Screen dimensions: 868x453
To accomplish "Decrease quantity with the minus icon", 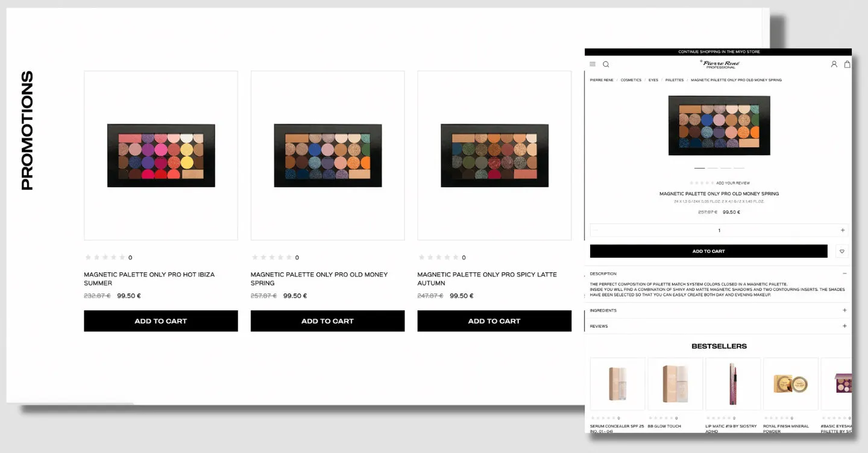I will tap(596, 230).
